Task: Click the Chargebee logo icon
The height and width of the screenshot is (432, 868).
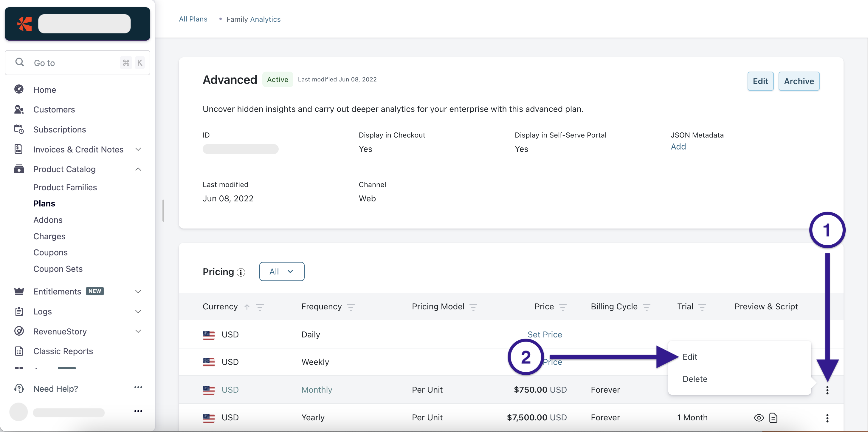Action: [x=24, y=24]
